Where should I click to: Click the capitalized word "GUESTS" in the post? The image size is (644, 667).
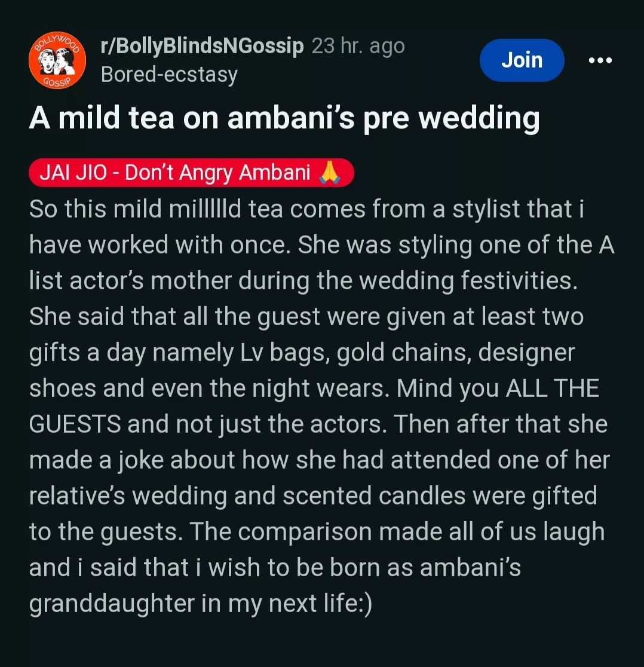75,424
